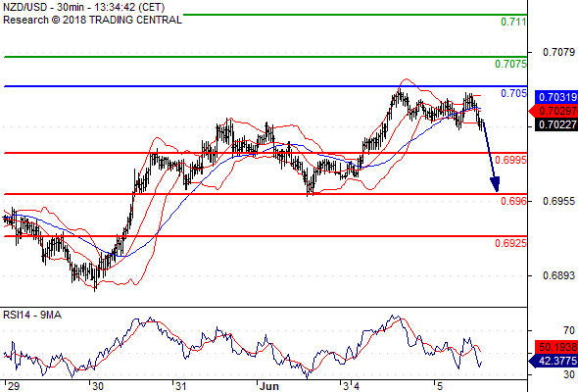Click the NZD/USD 30min chart title

click(84, 7)
